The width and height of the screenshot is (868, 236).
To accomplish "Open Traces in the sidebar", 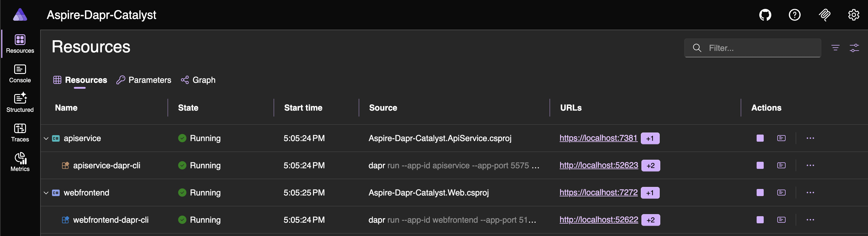I will click(x=20, y=132).
